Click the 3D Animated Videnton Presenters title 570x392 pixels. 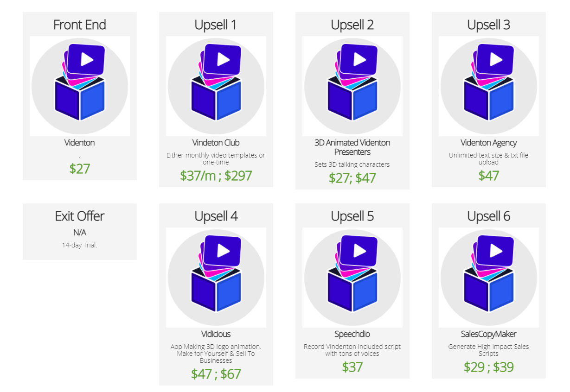pos(352,147)
